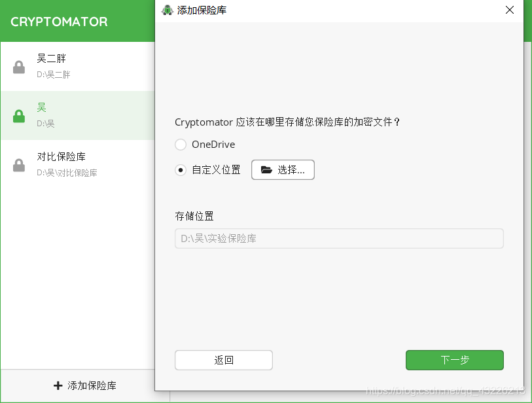Click the plus icon next to 添加保险库
The image size is (532, 403).
click(58, 385)
